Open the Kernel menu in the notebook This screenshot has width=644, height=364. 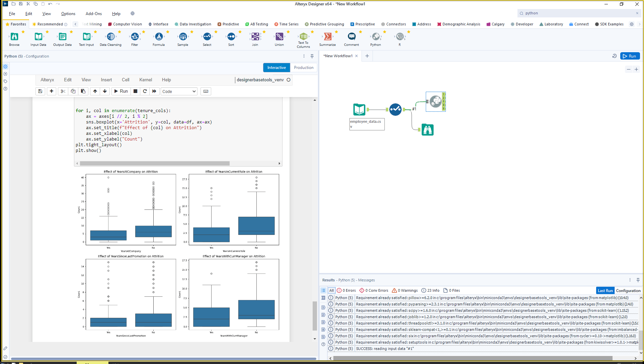(146, 80)
